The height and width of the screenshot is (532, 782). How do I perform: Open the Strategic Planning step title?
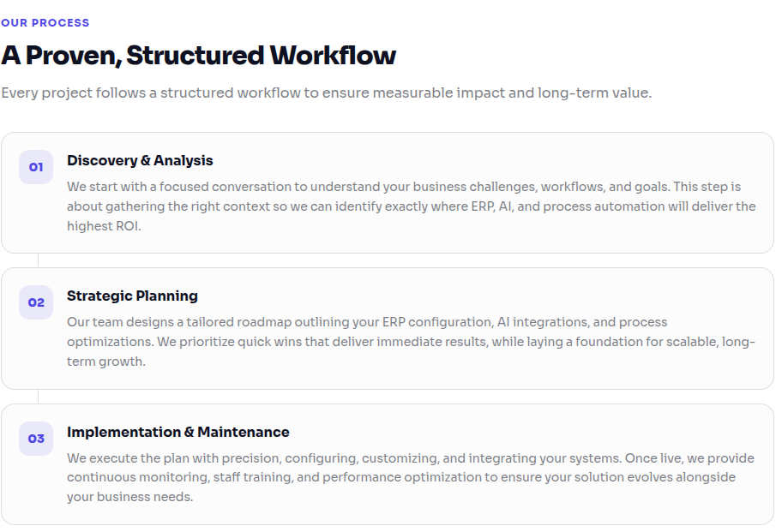pos(133,296)
